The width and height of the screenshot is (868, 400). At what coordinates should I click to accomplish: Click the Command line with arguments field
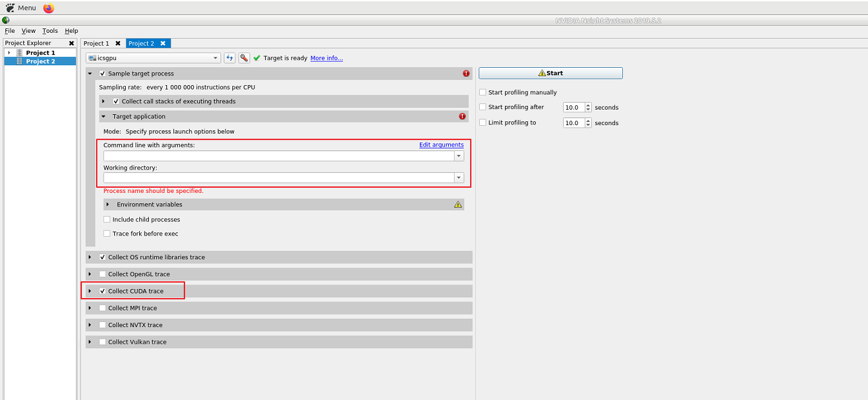coord(279,156)
